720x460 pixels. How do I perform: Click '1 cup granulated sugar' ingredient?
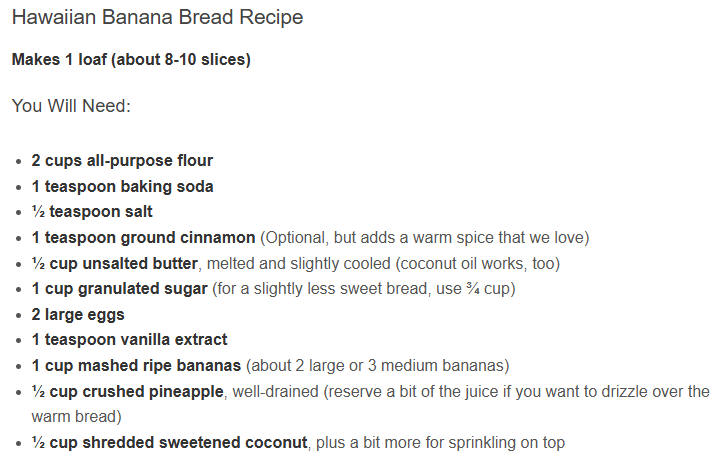119,289
